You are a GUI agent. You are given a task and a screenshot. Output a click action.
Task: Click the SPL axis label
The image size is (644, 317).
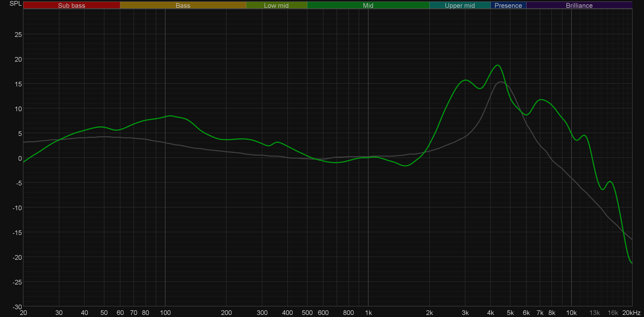(x=15, y=4)
